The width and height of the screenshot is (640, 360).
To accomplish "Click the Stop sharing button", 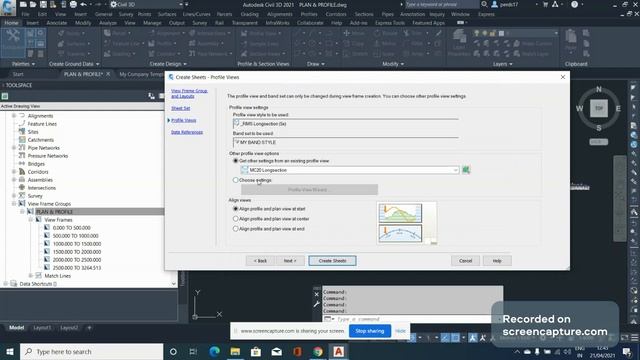I will [370, 331].
